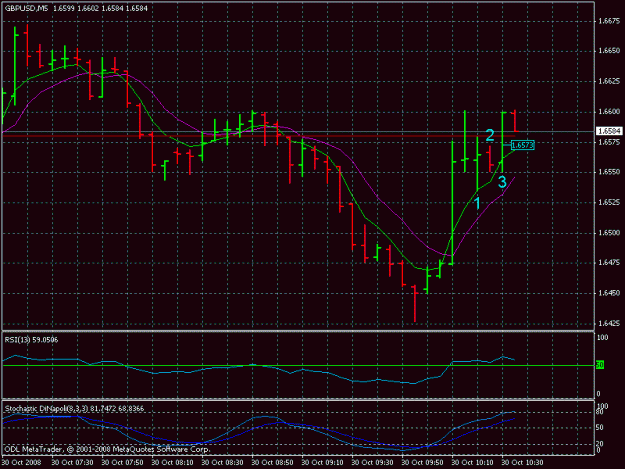Click the 30 Oct 10:10 time label
Image resolution: width=625 pixels, height=469 pixels.
click(472, 463)
